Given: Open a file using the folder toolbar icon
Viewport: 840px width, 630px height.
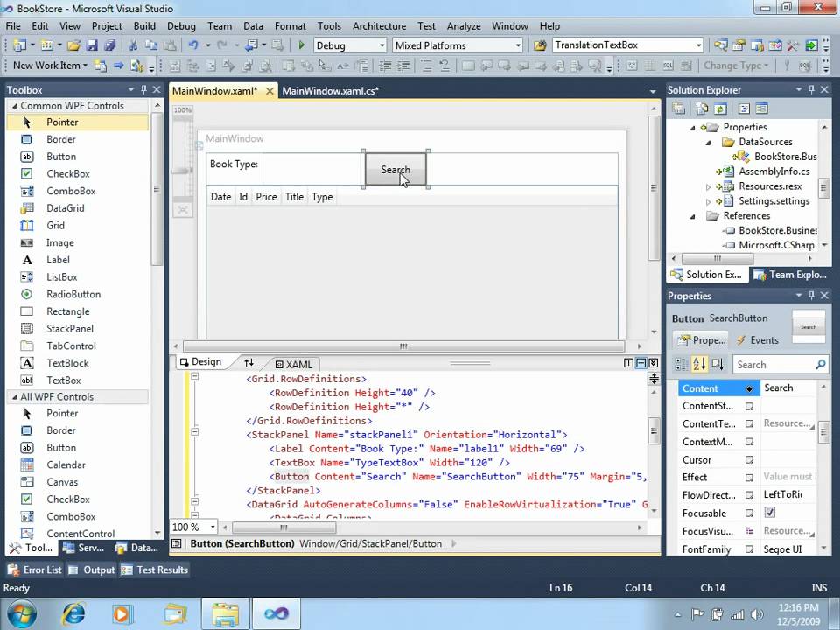Looking at the screenshot, I should (x=73, y=45).
